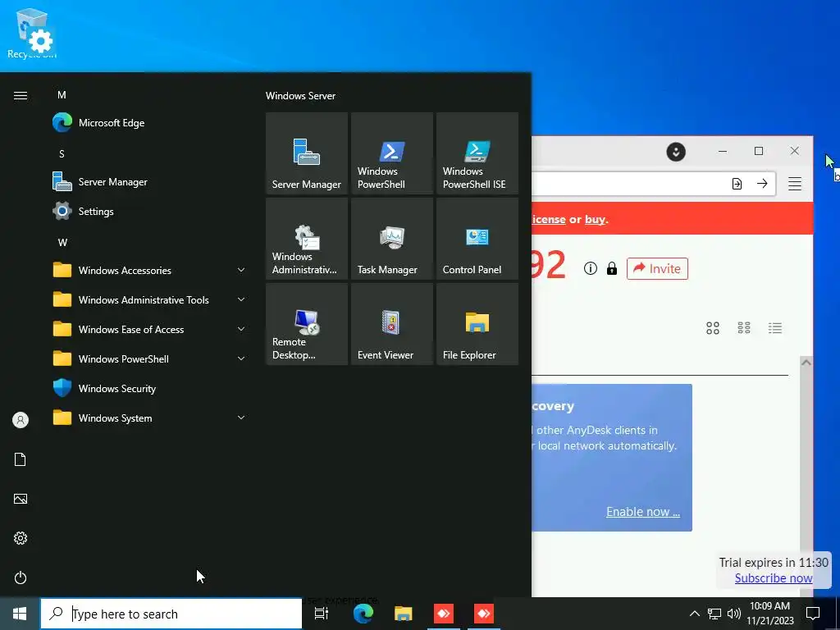Open AnyDesk address info icon
This screenshot has width=840, height=630.
tap(591, 268)
